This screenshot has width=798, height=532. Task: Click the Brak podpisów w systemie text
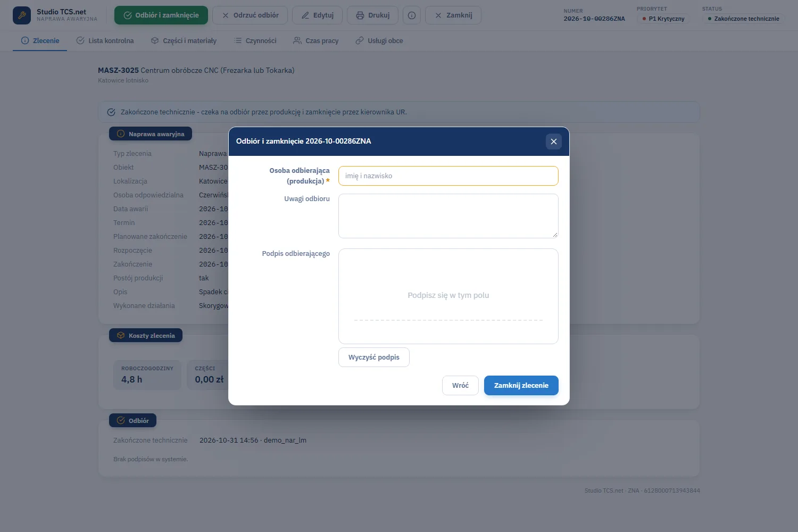151,459
